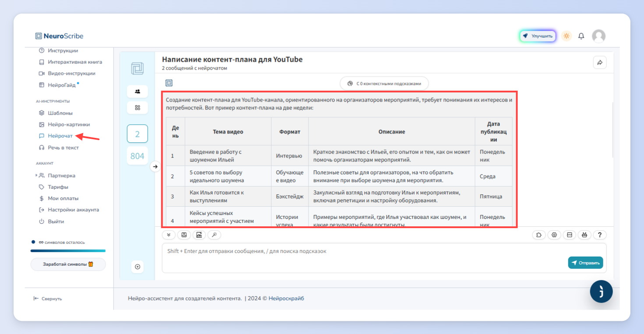The image size is (644, 334).
Task: Click the символов осталось progress bar
Action: (68, 251)
